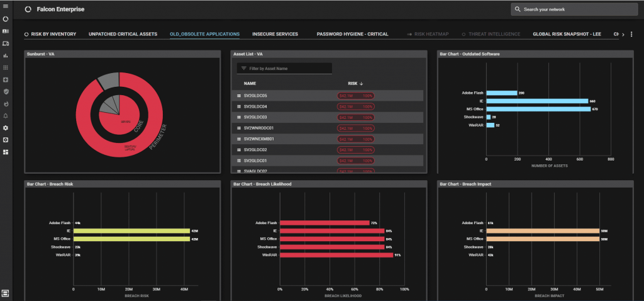Open settings gear in the sidebar
This screenshot has height=301, width=644.
(x=6, y=128)
